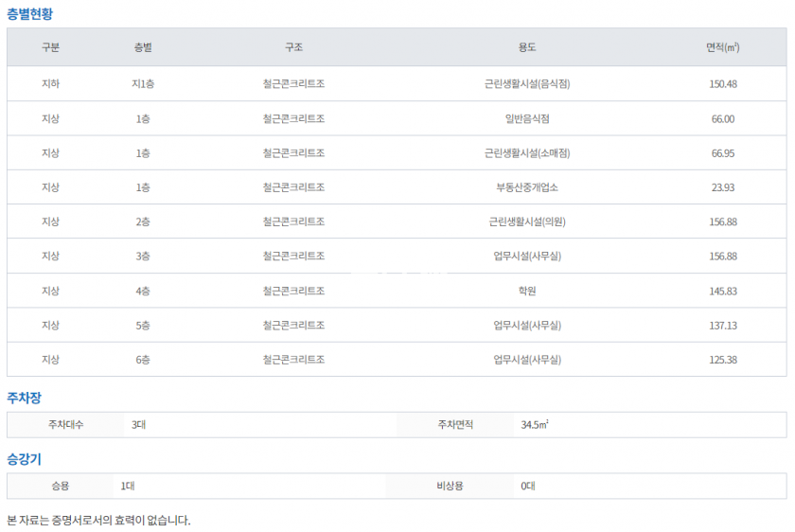Click the disclaimer text about 증명서 효력
This screenshot has width=795, height=532.
pos(98,520)
